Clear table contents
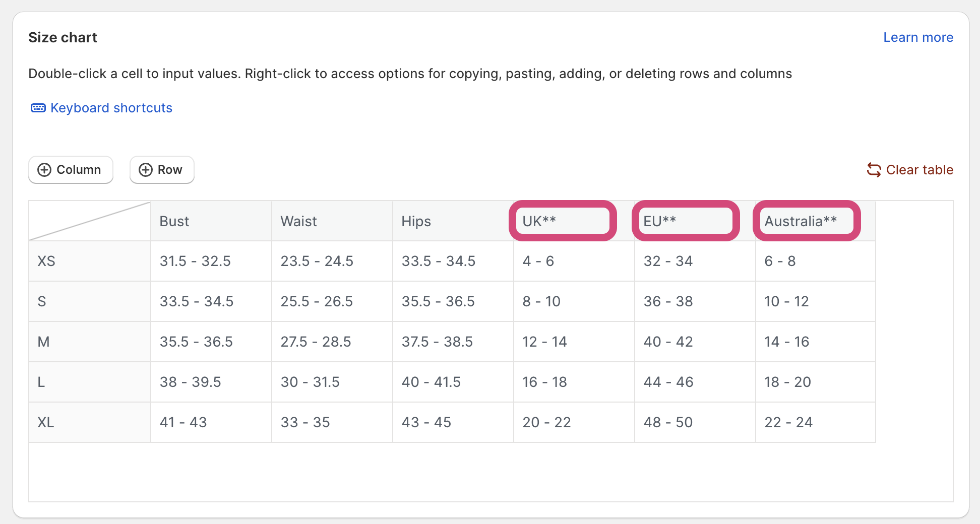 point(910,170)
